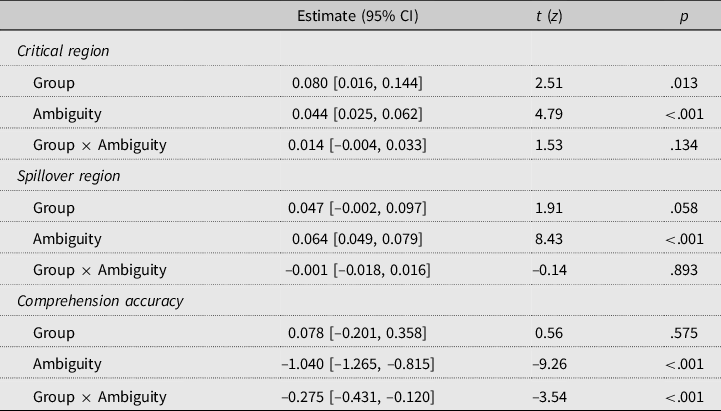This screenshot has width=721, height=411.
Task: Click the z value −9.26
Action: [x=547, y=365]
